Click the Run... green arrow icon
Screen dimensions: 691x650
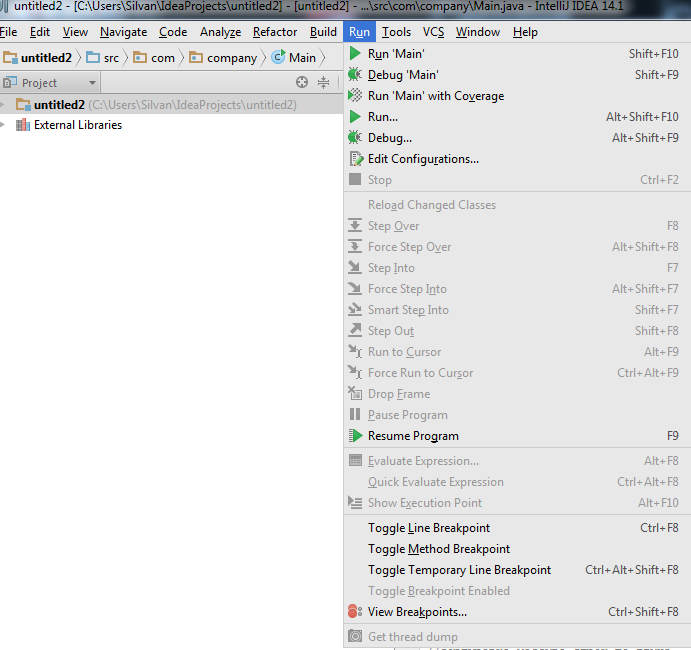click(355, 117)
